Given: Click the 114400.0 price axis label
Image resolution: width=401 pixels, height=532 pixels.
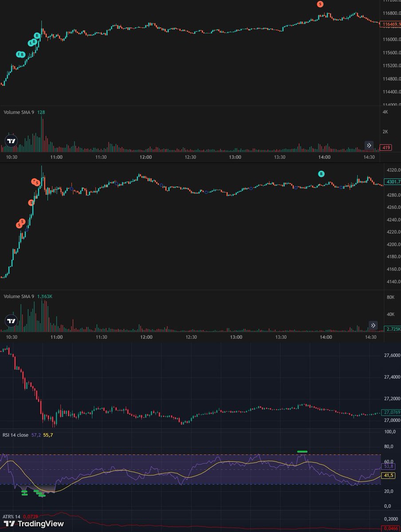Looking at the screenshot, I should [x=393, y=92].
